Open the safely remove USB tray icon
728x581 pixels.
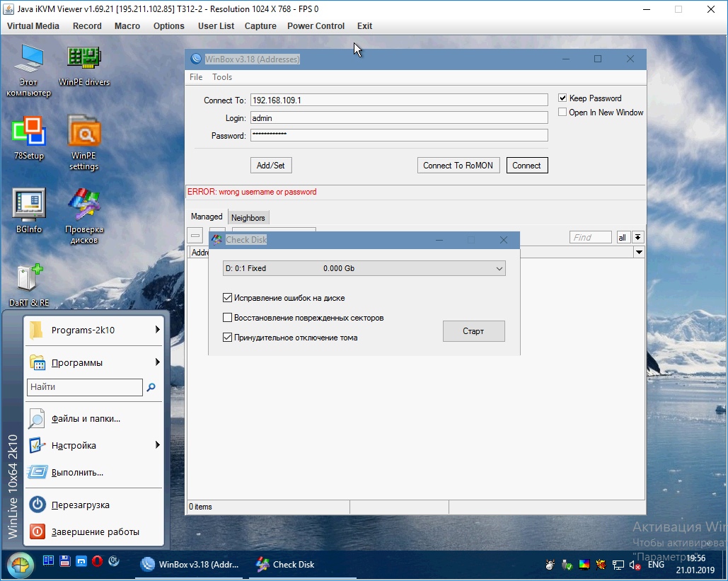point(567,565)
